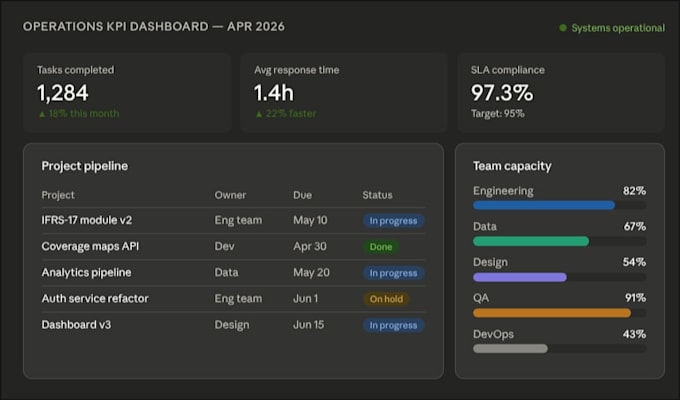Open the Auth service refactor project
The image size is (680, 400).
(95, 298)
